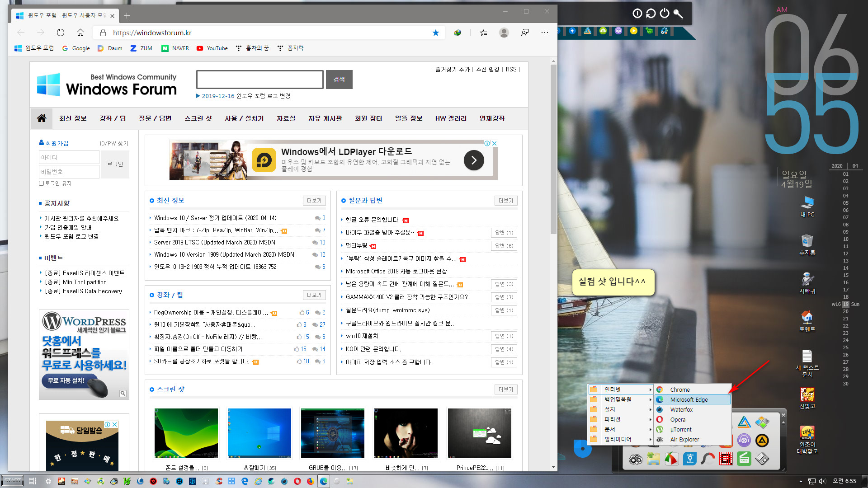This screenshot has height=488, width=868.
Task: Click 더보기 in the 최신 정보 section
Action: [x=314, y=201]
